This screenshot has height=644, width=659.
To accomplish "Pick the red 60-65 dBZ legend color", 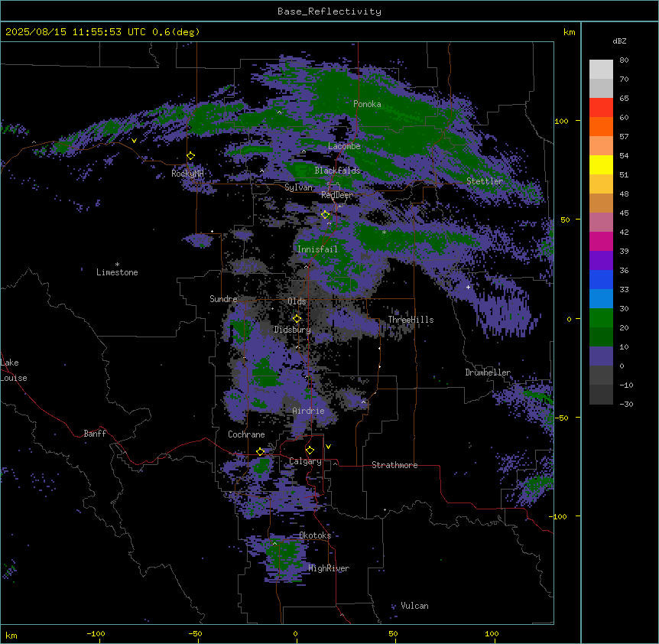I will [x=601, y=107].
